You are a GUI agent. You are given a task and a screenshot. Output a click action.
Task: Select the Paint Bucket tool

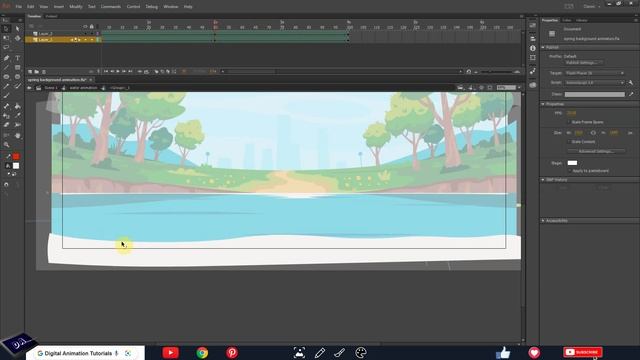(18, 106)
